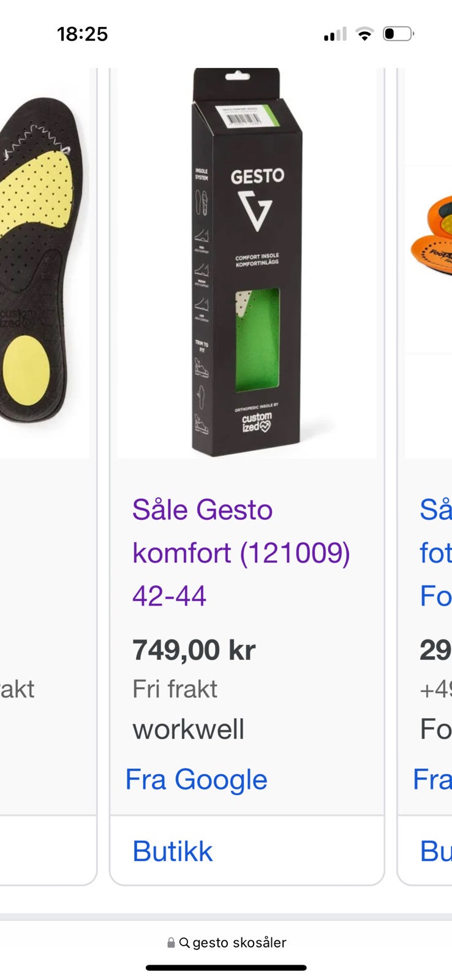Image resolution: width=452 pixels, height=980 pixels.
Task: Tap the 749,00 kr price
Action: (194, 650)
